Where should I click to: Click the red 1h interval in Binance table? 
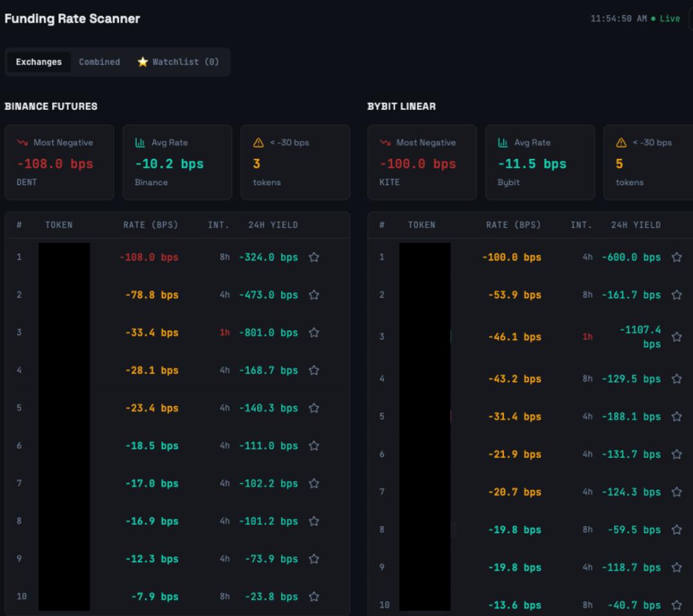pyautogui.click(x=224, y=332)
